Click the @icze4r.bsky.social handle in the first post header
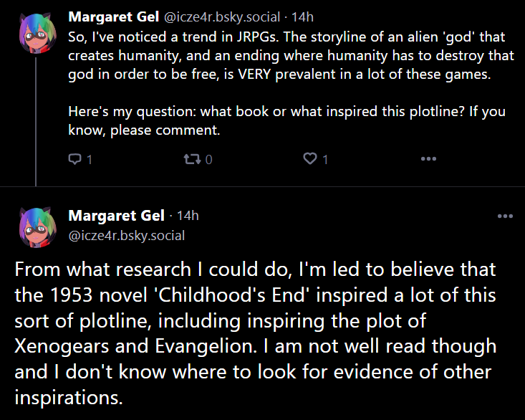The image size is (525, 420). [221, 17]
